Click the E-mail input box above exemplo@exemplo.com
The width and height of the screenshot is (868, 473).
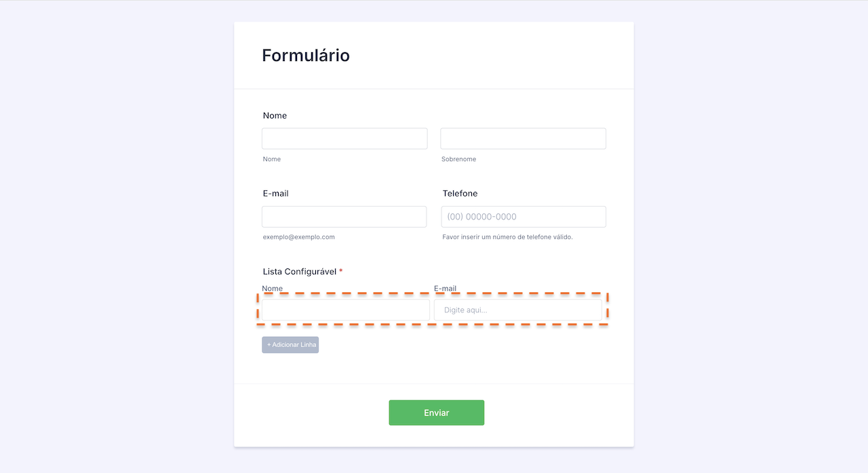pyautogui.click(x=344, y=217)
